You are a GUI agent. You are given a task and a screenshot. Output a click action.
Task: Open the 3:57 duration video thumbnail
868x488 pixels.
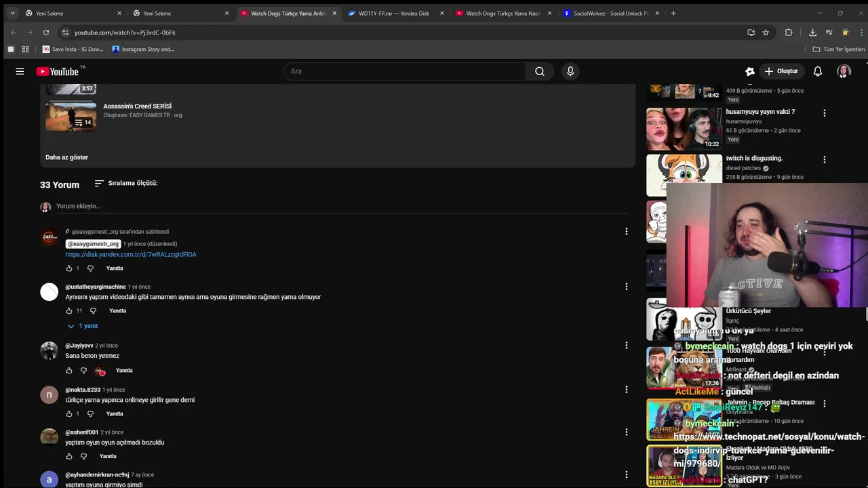pyautogui.click(x=71, y=89)
